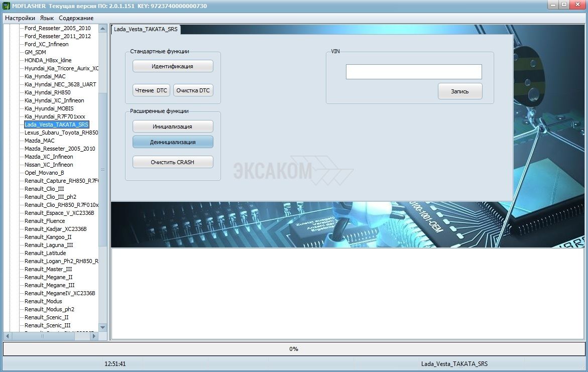The width and height of the screenshot is (588, 372).
Task: Click the MDFLASHER app icon in title bar
Action: click(x=7, y=6)
